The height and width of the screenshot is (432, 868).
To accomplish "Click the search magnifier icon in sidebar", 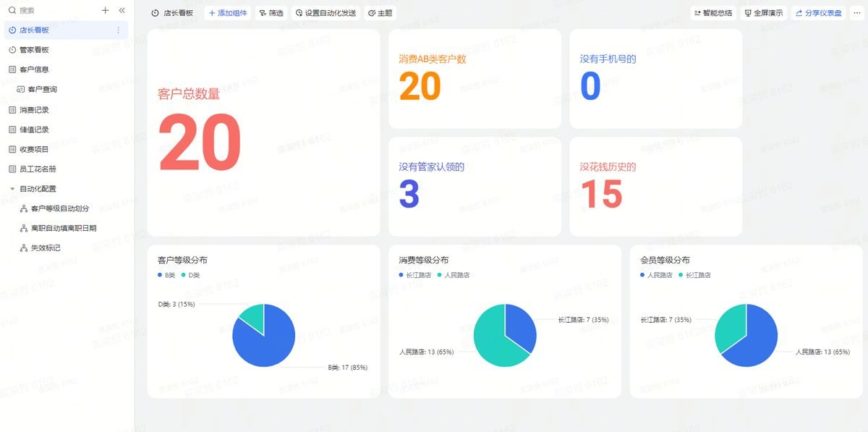I will point(12,11).
